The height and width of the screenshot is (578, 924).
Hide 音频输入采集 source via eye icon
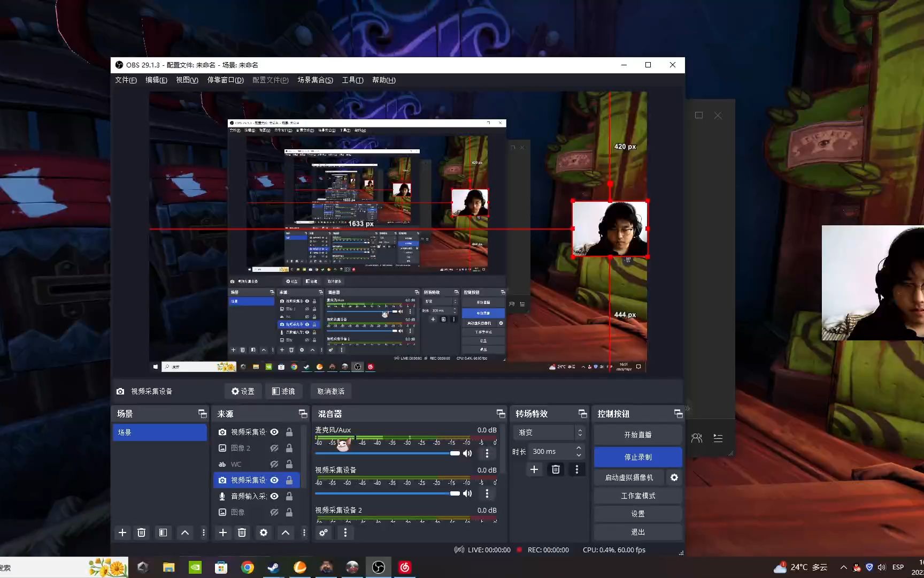pyautogui.click(x=274, y=496)
